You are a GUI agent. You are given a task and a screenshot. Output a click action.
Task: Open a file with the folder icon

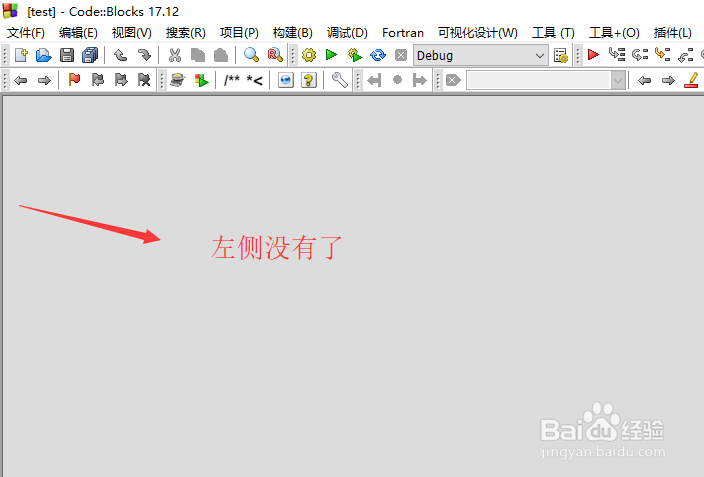[44, 55]
